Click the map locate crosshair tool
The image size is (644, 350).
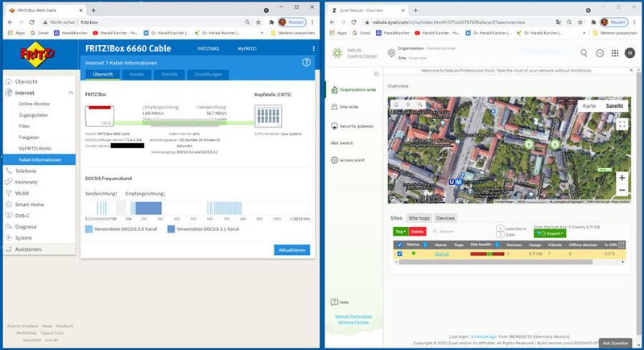[408, 105]
